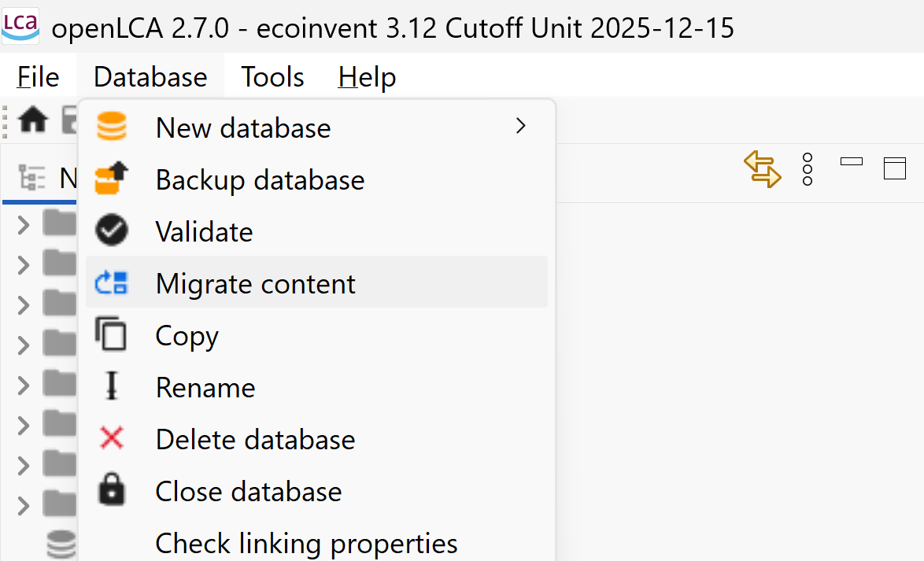Image resolution: width=924 pixels, height=561 pixels.
Task: Click the Validate checkmark icon
Action: pos(112,230)
